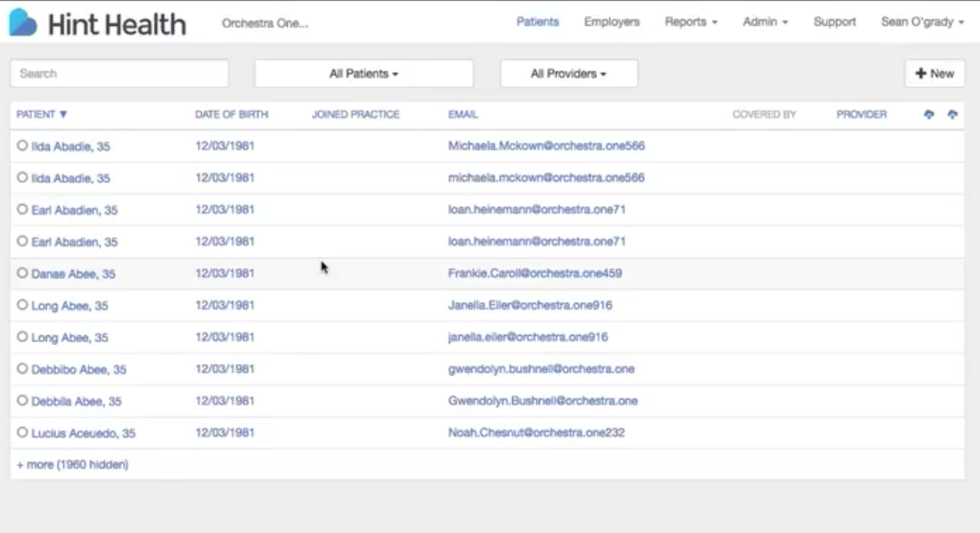
Task: Click birth date in Lucius Aceuedo row
Action: pyautogui.click(x=225, y=433)
